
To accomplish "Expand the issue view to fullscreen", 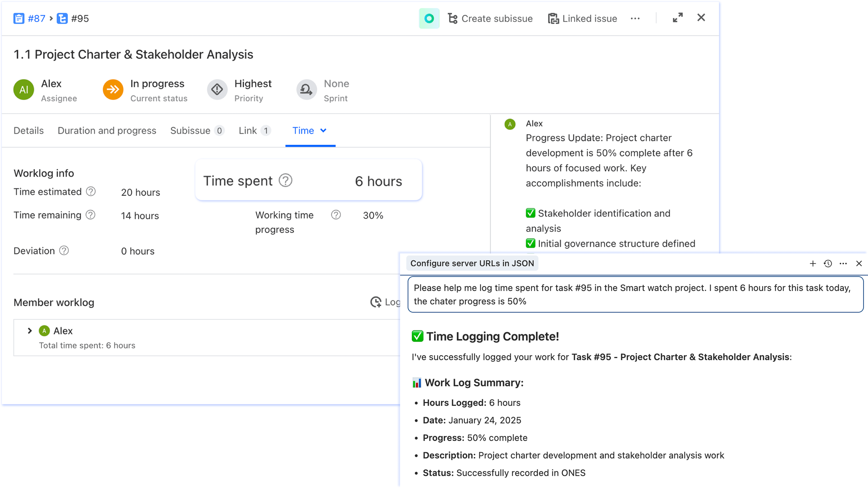I will pyautogui.click(x=677, y=18).
